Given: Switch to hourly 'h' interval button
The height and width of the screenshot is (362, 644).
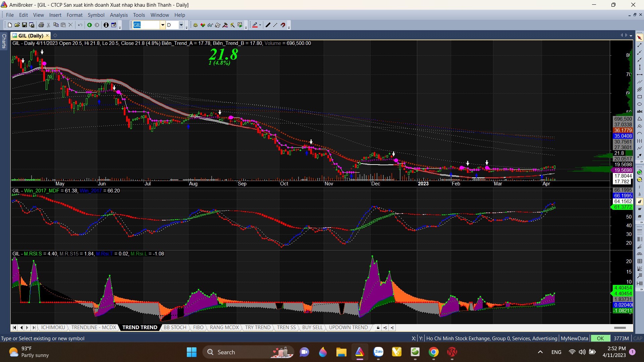Looking at the screenshot, I should [x=640, y=194].
